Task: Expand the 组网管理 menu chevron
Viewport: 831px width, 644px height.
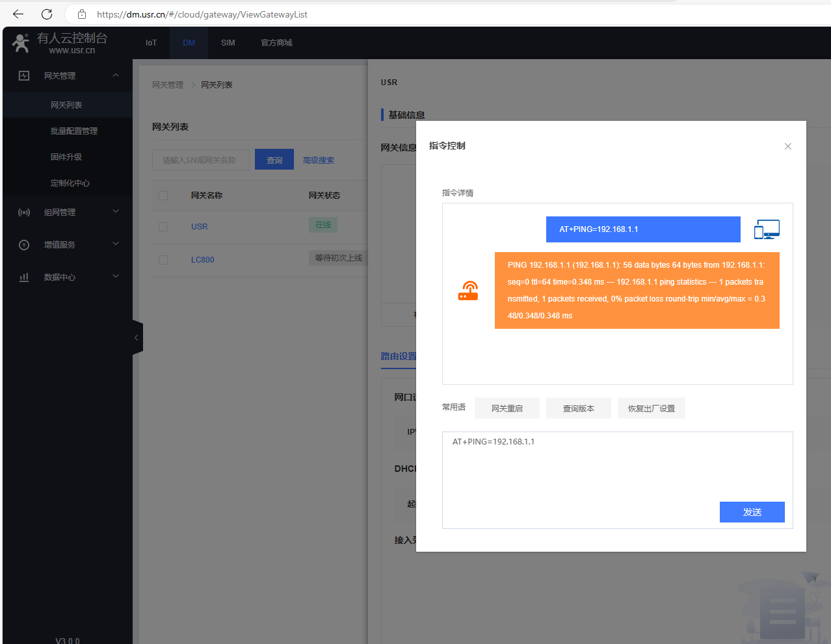Action: [x=116, y=211]
